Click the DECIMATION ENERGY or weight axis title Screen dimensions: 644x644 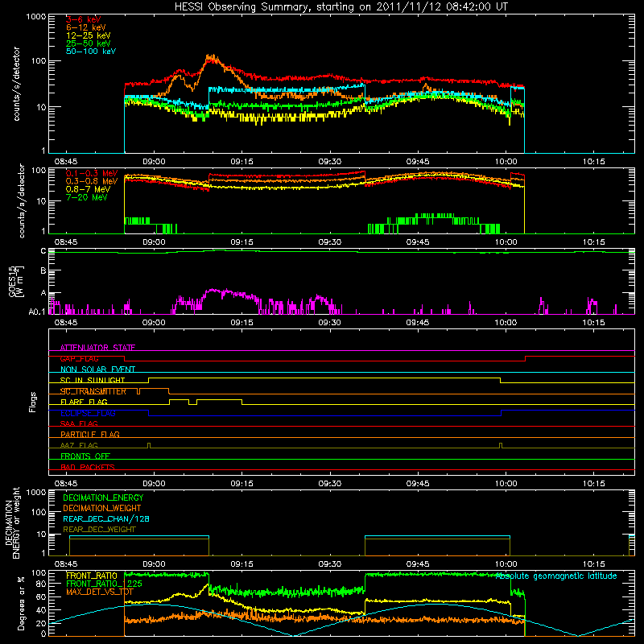12,522
